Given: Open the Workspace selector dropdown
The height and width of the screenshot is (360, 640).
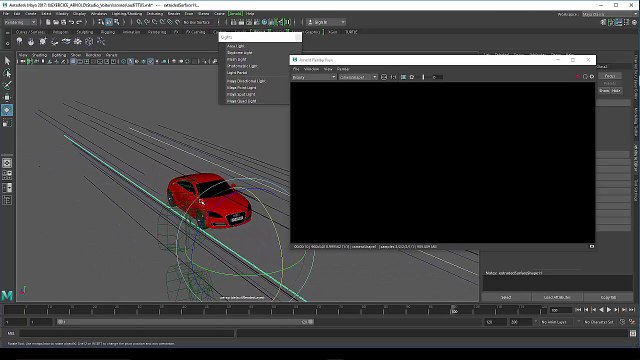Looking at the screenshot, I should [609, 14].
